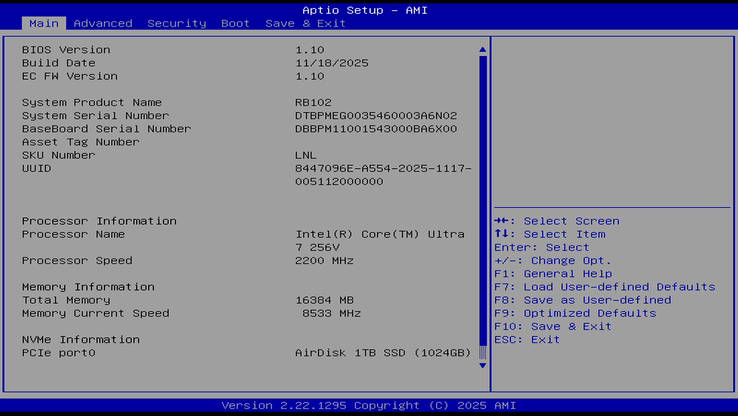This screenshot has width=738, height=416.
Task: Click the left-right arrows Select Screen hint
Action: click(x=557, y=221)
